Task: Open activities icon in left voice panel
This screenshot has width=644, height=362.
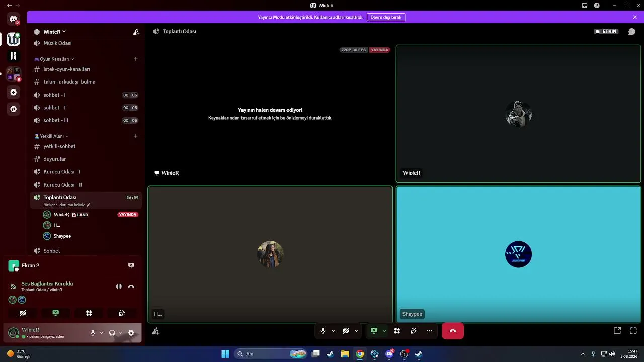Action: click(89, 313)
